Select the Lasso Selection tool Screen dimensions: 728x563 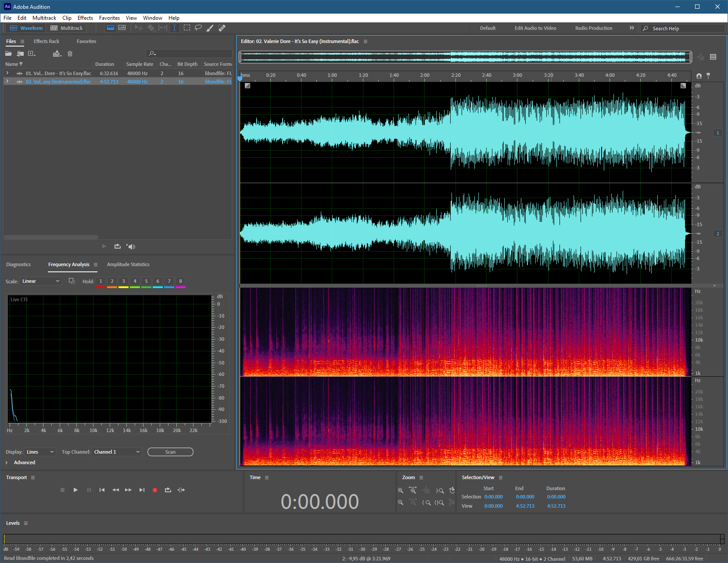pyautogui.click(x=198, y=28)
